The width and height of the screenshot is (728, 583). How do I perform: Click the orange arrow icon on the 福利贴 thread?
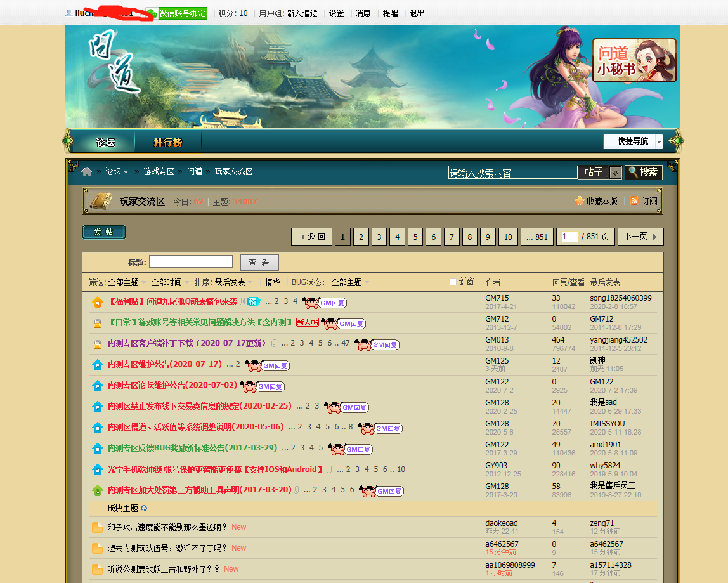click(x=98, y=302)
